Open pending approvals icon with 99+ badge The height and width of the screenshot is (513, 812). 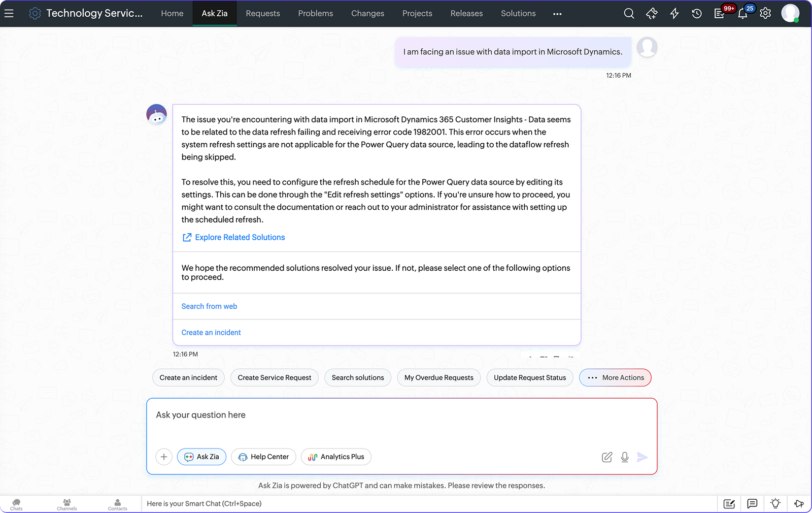click(x=719, y=14)
